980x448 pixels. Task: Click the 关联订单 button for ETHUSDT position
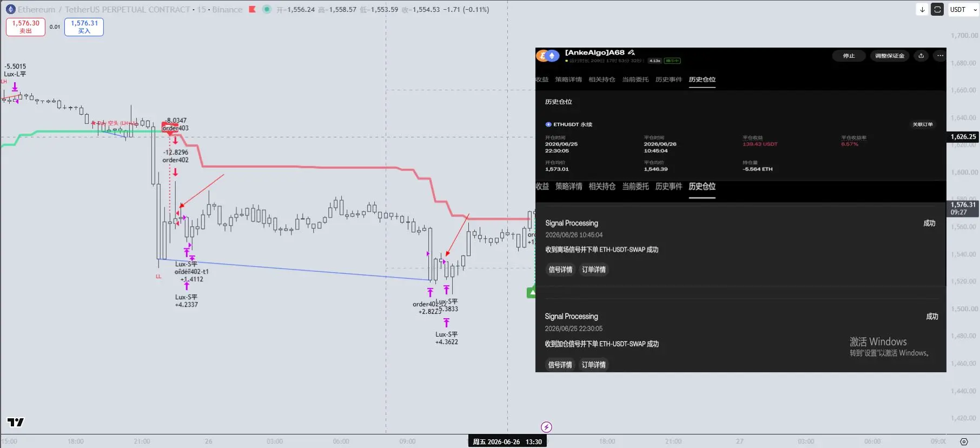[923, 124]
